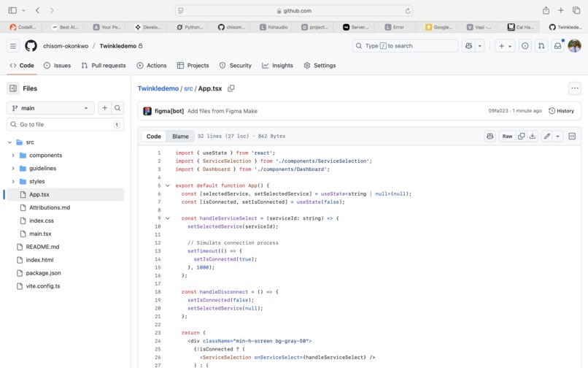Image resolution: width=588 pixels, height=368 pixels.
Task: Open the Issues tab
Action: click(58, 65)
